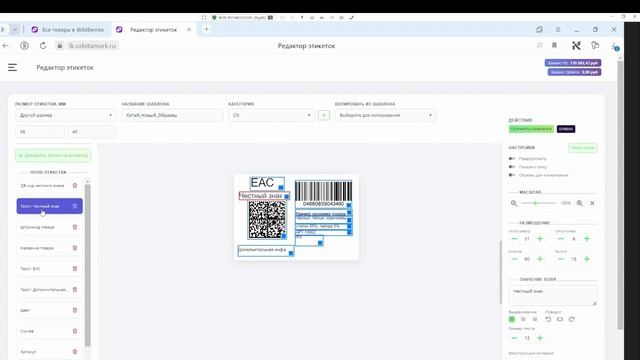Decrease the Высота value
The height and width of the screenshot is (360, 640).
pos(561,259)
